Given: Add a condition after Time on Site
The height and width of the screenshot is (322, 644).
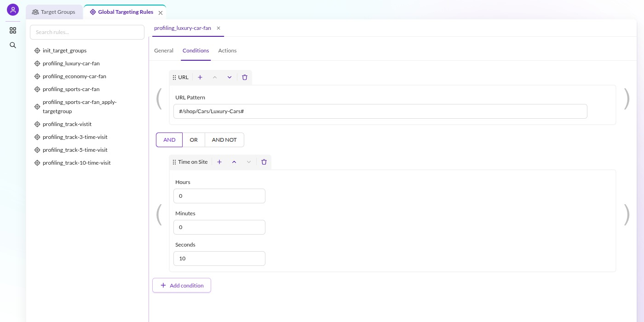Looking at the screenshot, I should 219,162.
